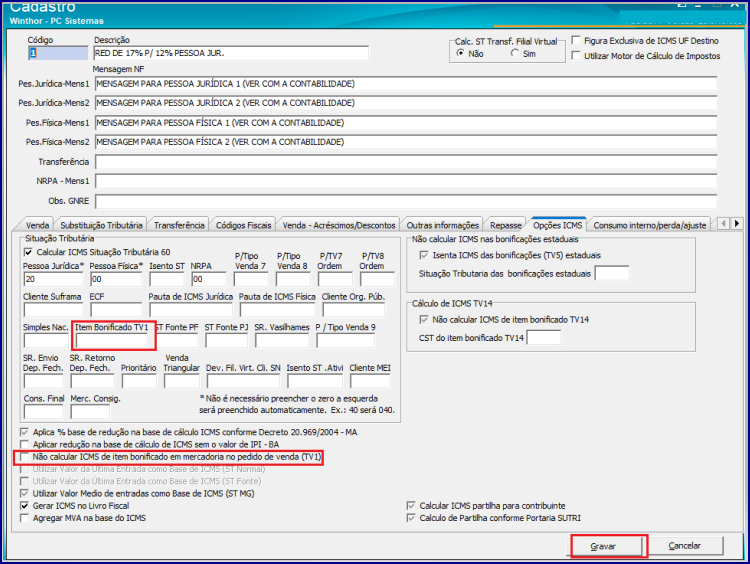Click the Venda Triangular field
The width and height of the screenshot is (750, 564).
pyautogui.click(x=181, y=381)
